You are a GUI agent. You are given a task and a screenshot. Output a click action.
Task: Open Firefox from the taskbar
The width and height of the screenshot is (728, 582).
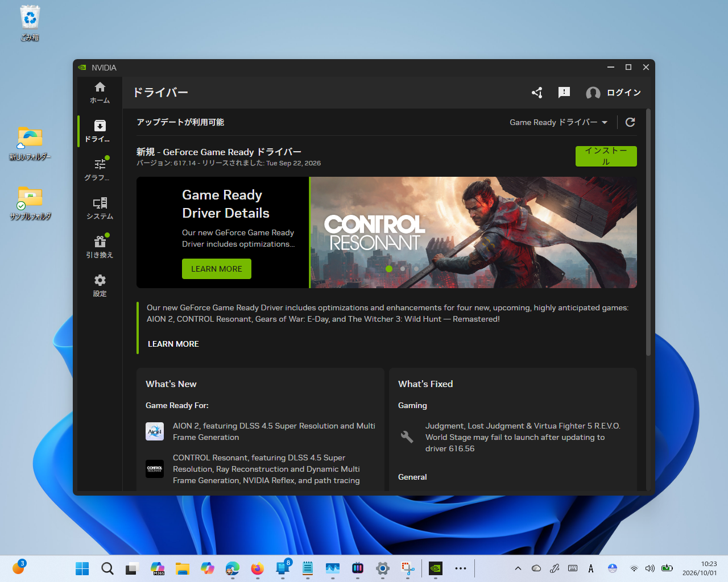(x=258, y=568)
